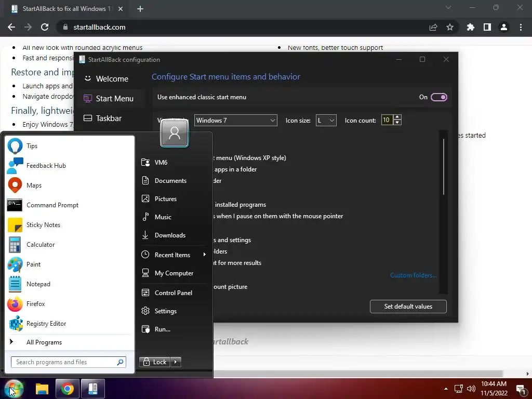The width and height of the screenshot is (532, 399).
Task: Open StartAllBack taskbar icon
Action: [x=93, y=389]
